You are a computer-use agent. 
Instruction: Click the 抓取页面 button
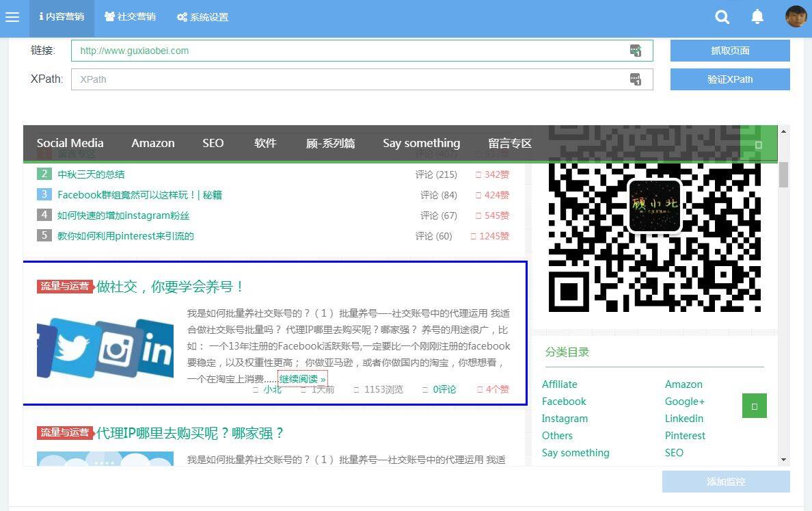[730, 51]
